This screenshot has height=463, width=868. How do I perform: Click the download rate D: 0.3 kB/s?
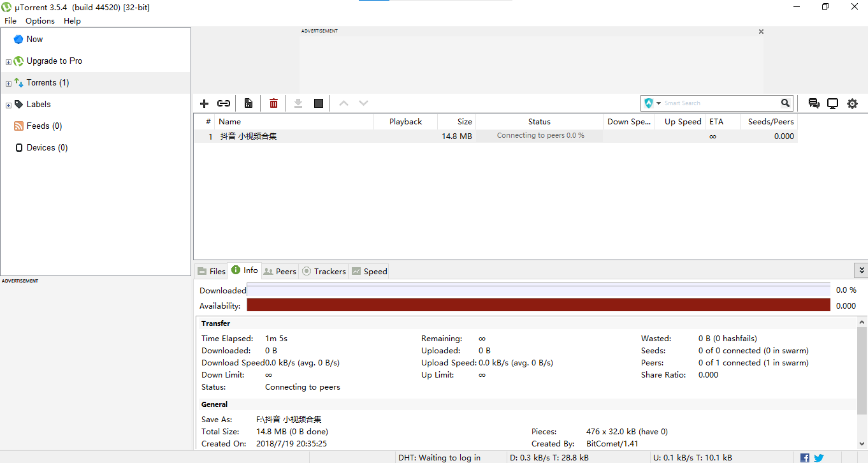pyautogui.click(x=549, y=457)
